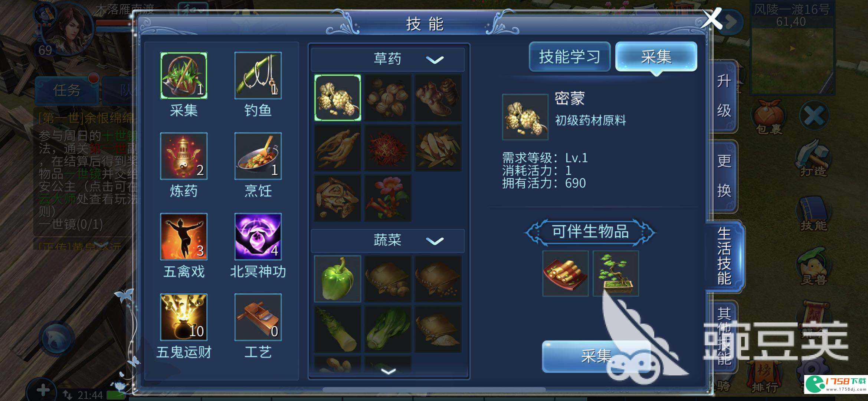The height and width of the screenshot is (401, 868).
Task: Open the 任务 quest button
Action: [67, 90]
